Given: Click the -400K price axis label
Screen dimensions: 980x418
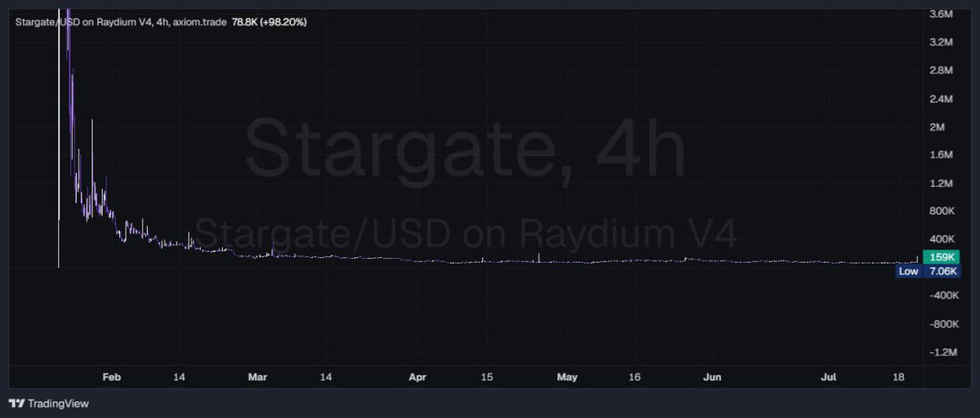Looking at the screenshot, I should pyautogui.click(x=942, y=296).
